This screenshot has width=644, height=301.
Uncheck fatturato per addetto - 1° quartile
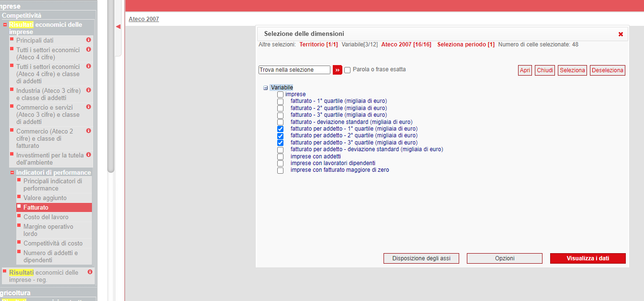(280, 129)
